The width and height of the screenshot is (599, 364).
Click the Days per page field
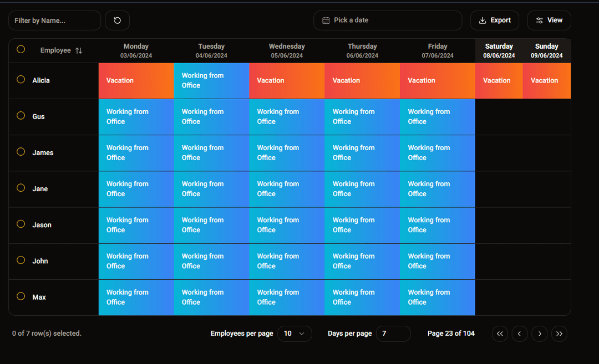393,334
